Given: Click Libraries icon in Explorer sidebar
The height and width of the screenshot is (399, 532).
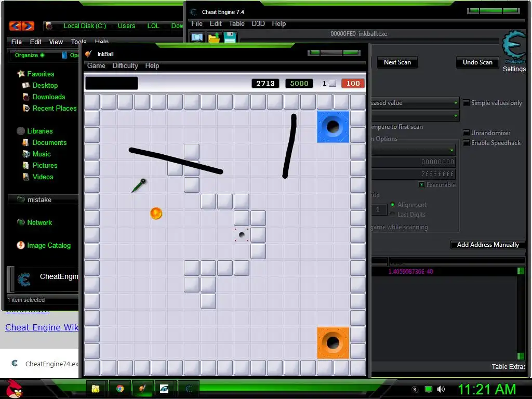Looking at the screenshot, I should click(x=21, y=131).
